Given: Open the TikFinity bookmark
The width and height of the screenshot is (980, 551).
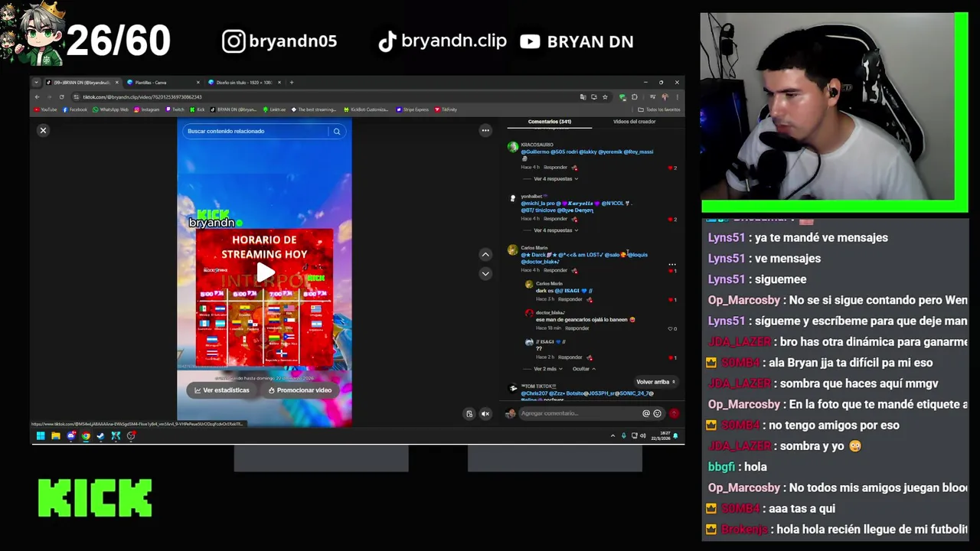Looking at the screenshot, I should (x=446, y=109).
